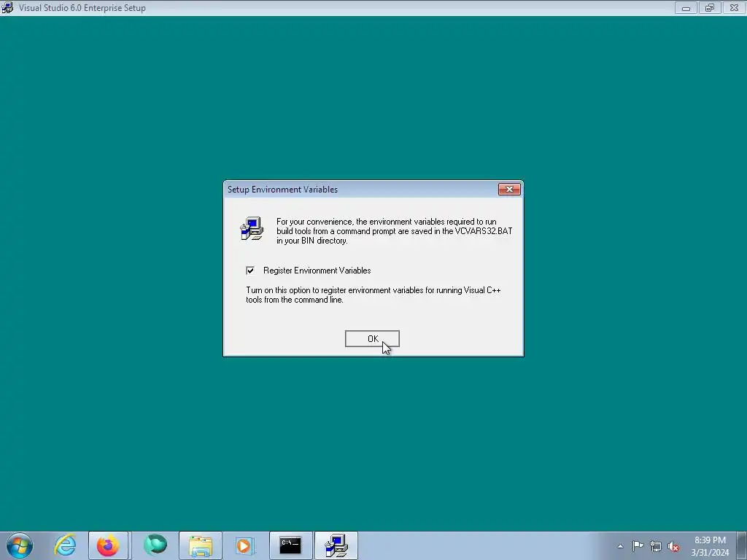
Task: Restore down the Visual Studio Setup window
Action: (710, 7)
